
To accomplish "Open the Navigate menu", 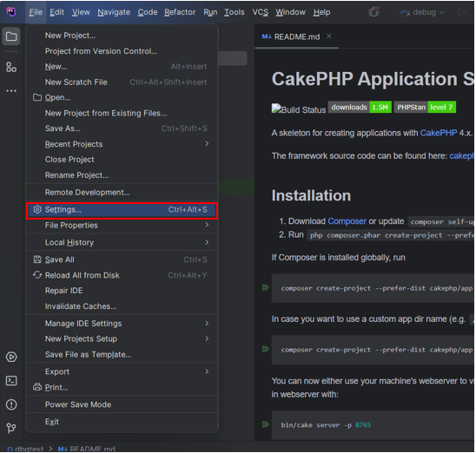I will 114,12.
